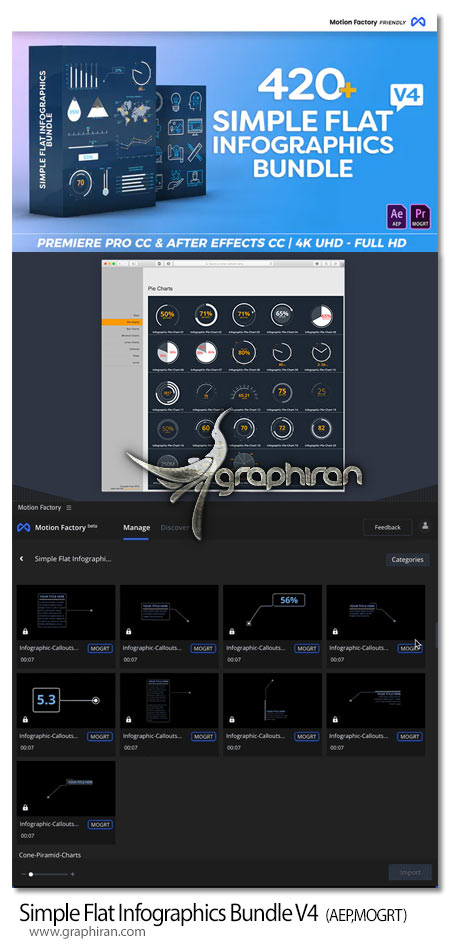
Task: Click the Import button
Action: [x=410, y=872]
